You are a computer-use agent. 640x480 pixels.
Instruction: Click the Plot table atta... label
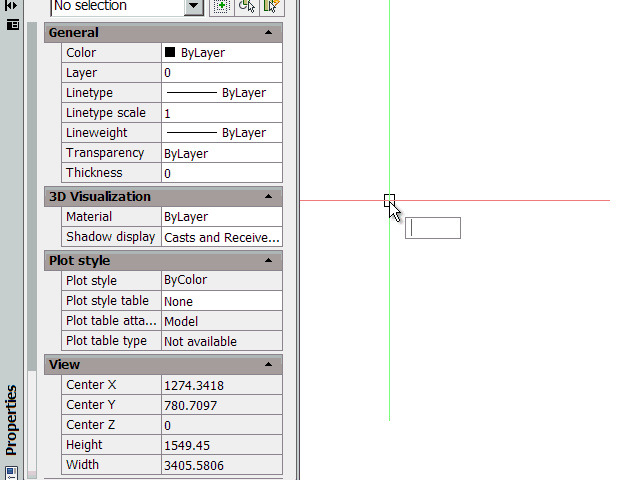point(111,321)
